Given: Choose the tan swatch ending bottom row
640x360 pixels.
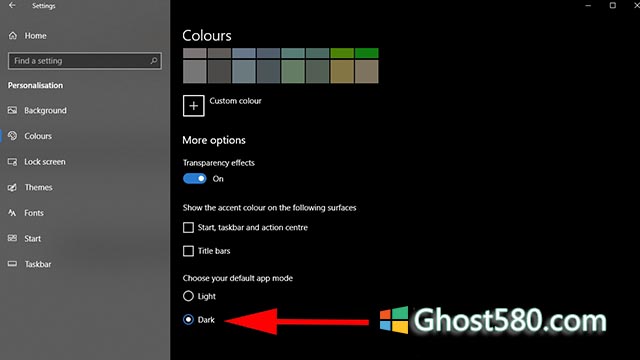Looking at the screenshot, I should [x=367, y=71].
